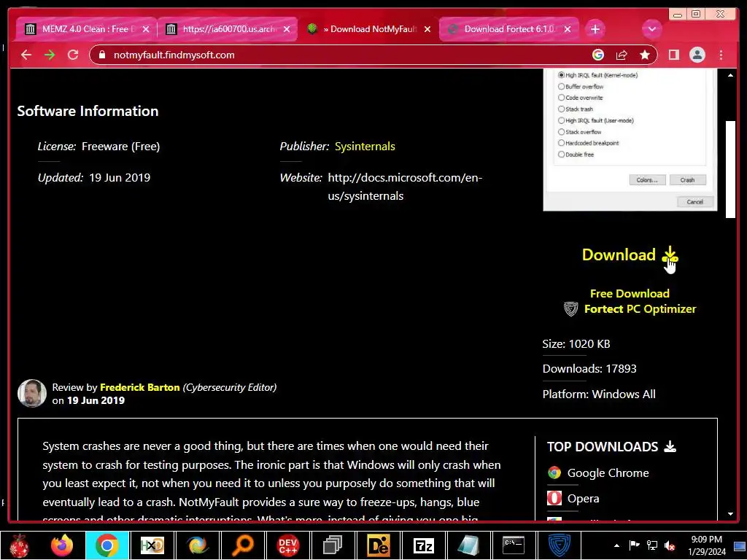This screenshot has height=560, width=747.
Task: Click Opera in Top Downloads
Action: [583, 499]
